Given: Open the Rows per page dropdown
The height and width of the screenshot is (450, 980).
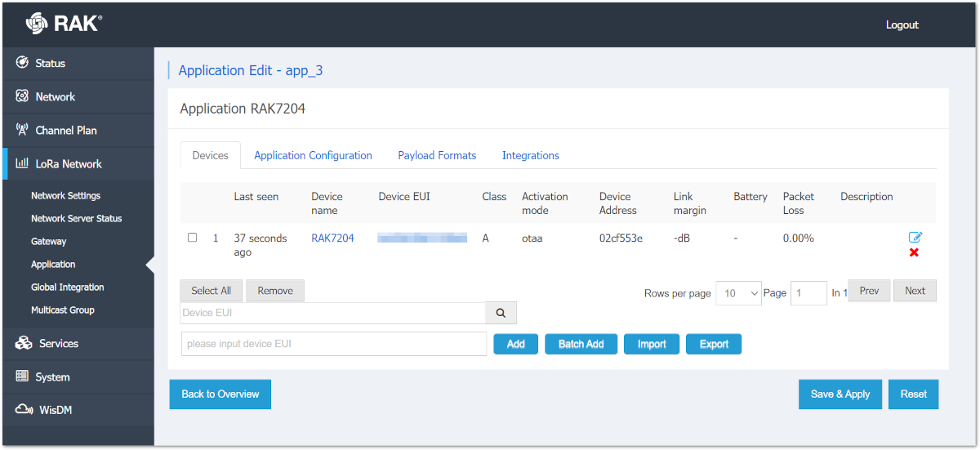Looking at the screenshot, I should coord(738,293).
